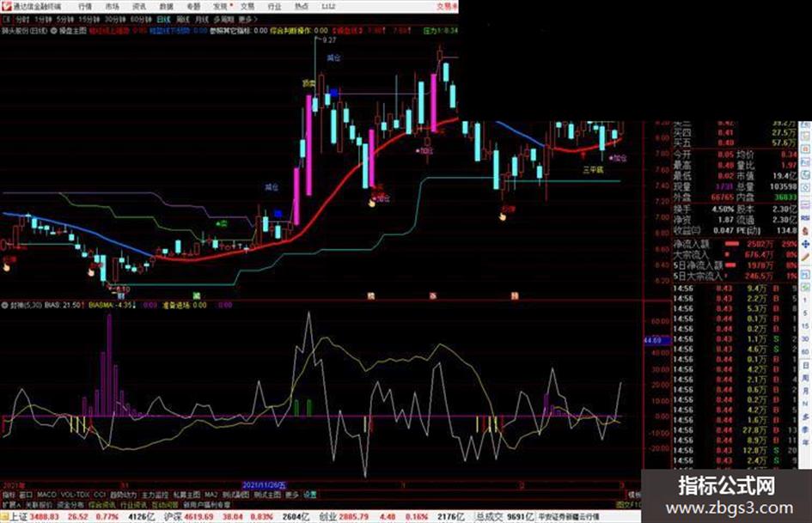Click the 指标 tab in bottom bar
This screenshot has width=812, height=523.
point(9,495)
